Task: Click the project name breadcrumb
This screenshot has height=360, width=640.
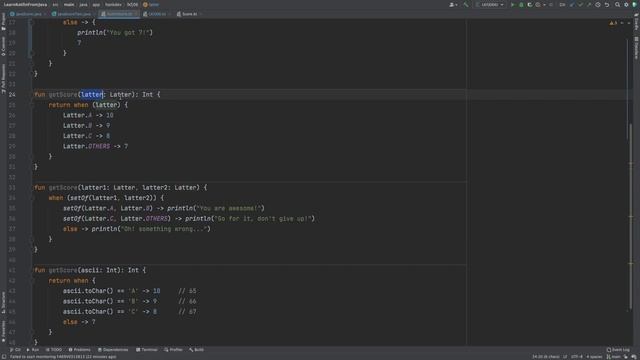Action: click(x=25, y=4)
